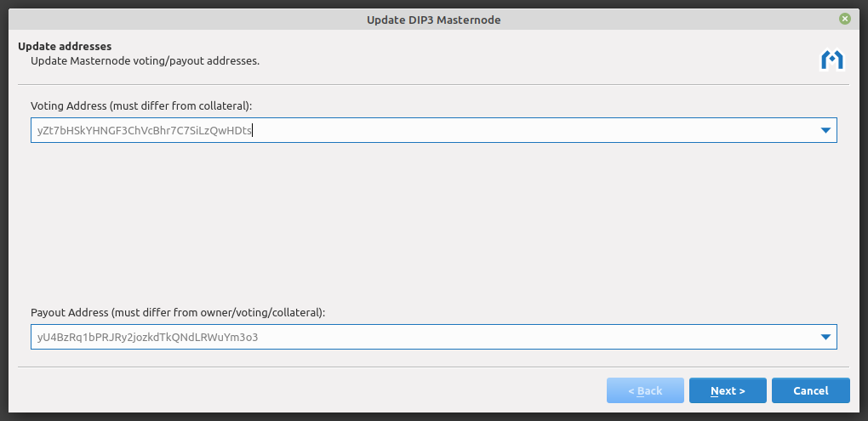Expand the Voting Address dropdown arrow
The height and width of the screenshot is (421, 868).
coord(825,130)
